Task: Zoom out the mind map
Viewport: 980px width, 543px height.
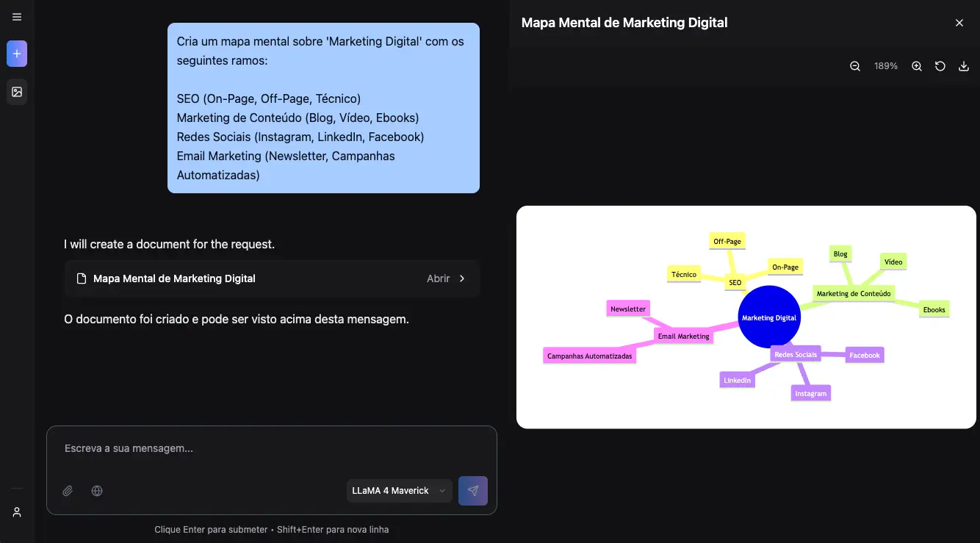Action: click(855, 66)
